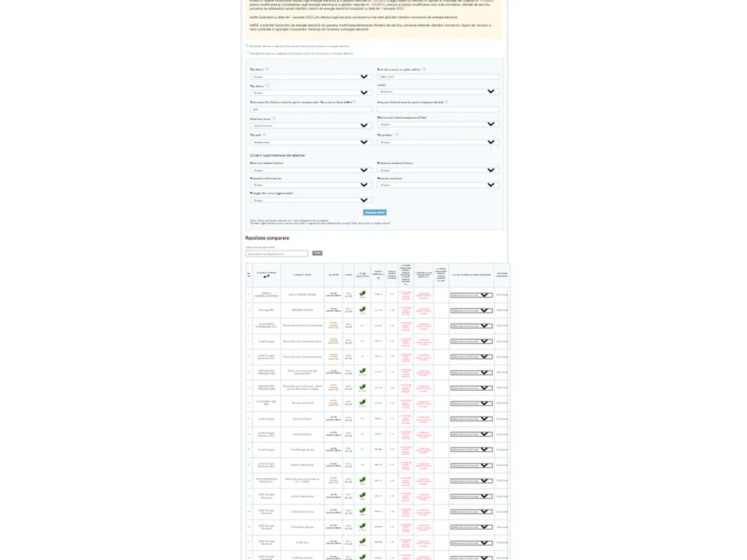Click the info icon beside Tip preț label
The height and width of the screenshot is (560, 747).
265,134
